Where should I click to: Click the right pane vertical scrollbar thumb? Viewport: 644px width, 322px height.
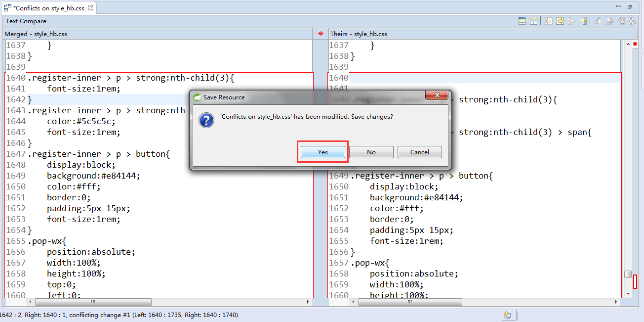pyautogui.click(x=627, y=274)
